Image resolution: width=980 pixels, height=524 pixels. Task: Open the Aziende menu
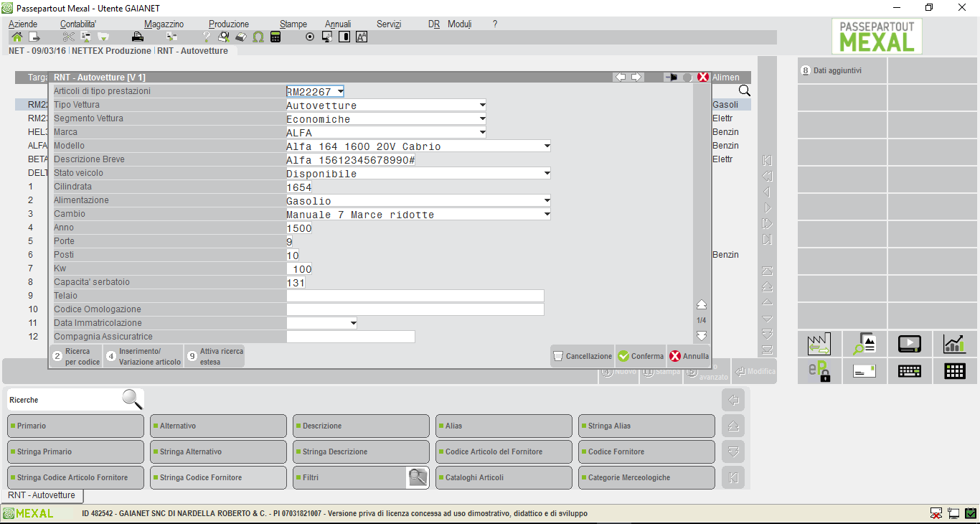click(x=23, y=24)
